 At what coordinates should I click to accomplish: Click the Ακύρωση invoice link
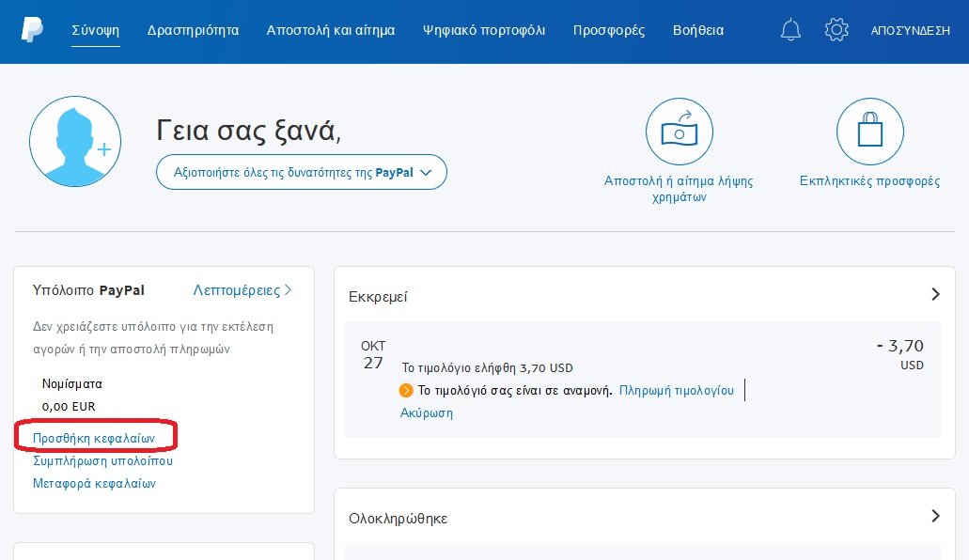tap(427, 412)
